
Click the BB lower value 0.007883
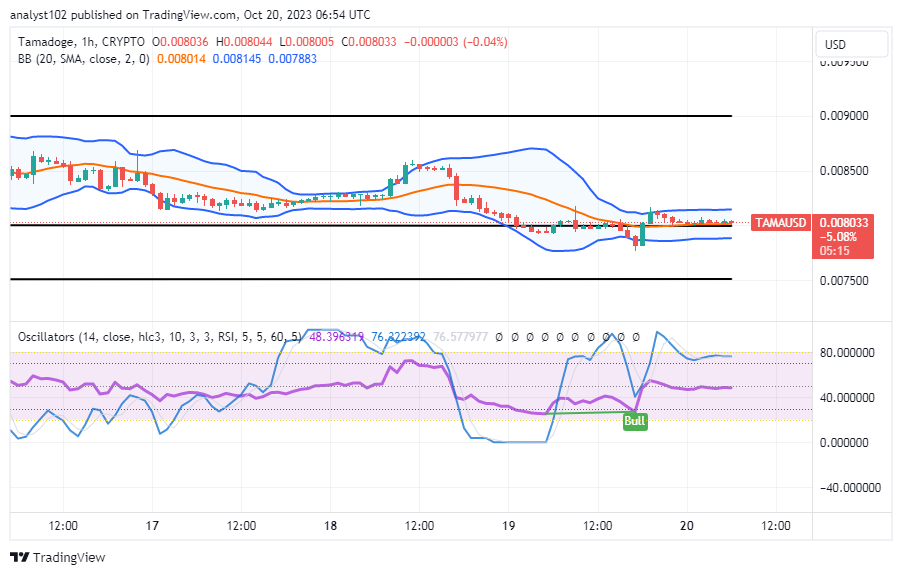coord(292,59)
